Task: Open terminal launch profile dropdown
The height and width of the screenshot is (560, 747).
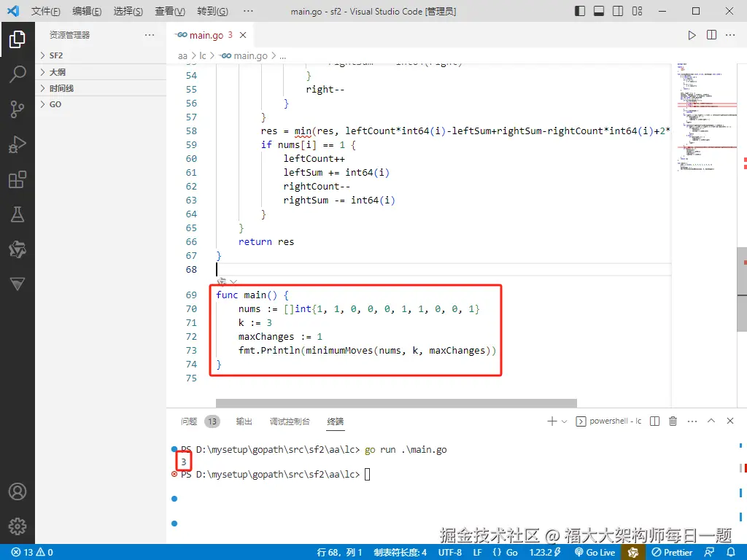Action: [565, 421]
